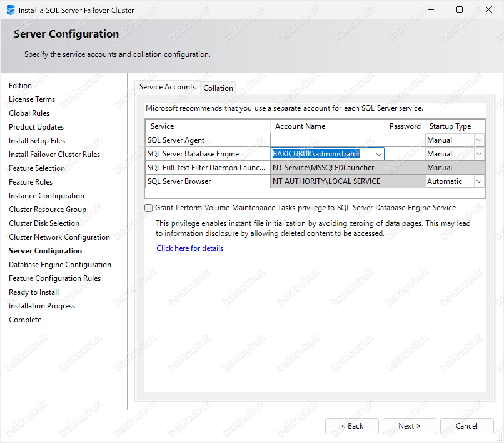
Task: Maximize the installer window
Action: click(x=459, y=10)
